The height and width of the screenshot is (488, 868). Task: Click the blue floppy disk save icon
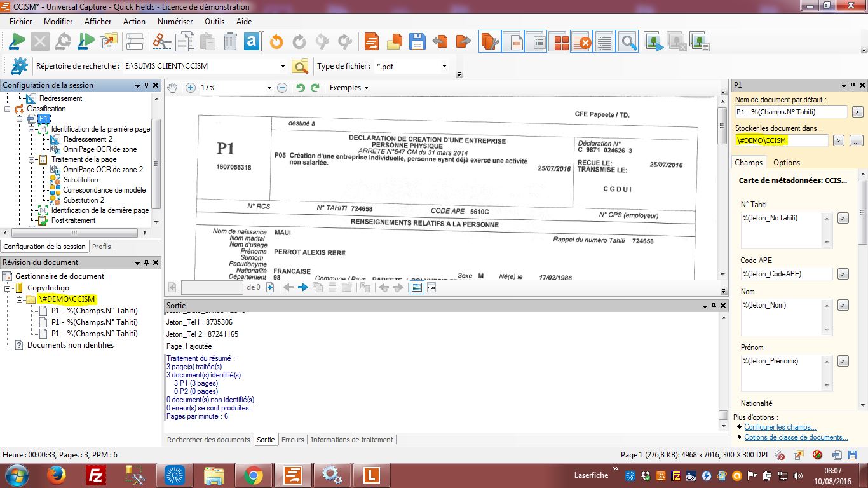417,42
